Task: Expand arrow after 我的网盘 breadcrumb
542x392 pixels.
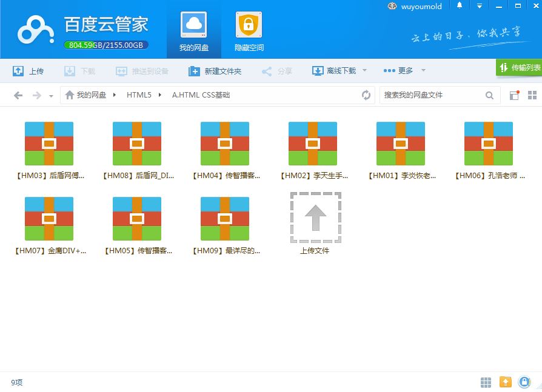Action: coord(115,95)
